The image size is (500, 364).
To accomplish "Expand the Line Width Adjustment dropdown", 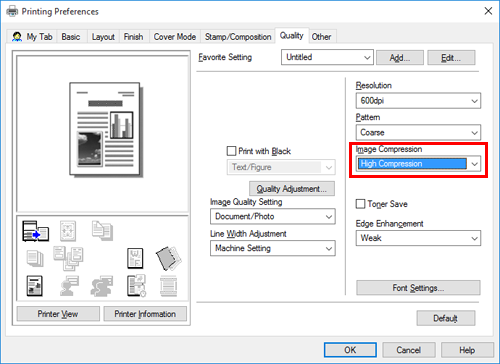I will point(273,248).
